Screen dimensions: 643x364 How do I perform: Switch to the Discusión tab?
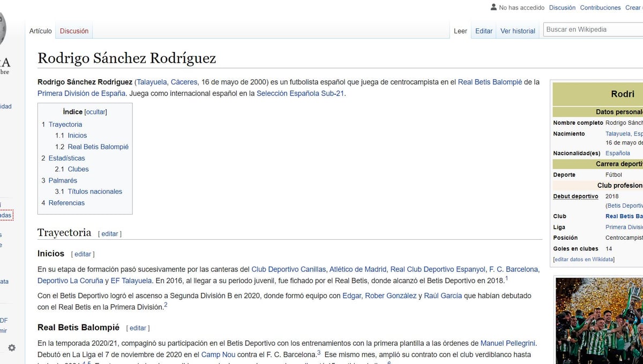click(74, 31)
